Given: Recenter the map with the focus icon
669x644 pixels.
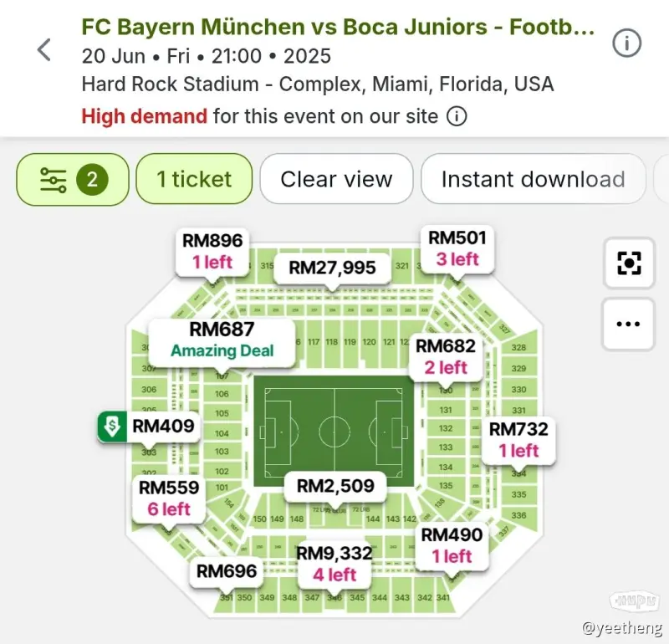Looking at the screenshot, I should pyautogui.click(x=629, y=263).
